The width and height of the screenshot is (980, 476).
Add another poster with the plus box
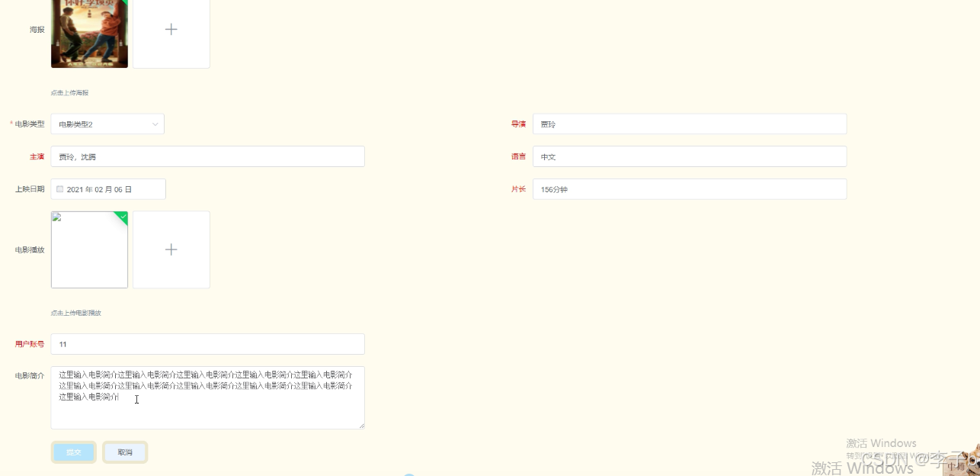pos(171,34)
